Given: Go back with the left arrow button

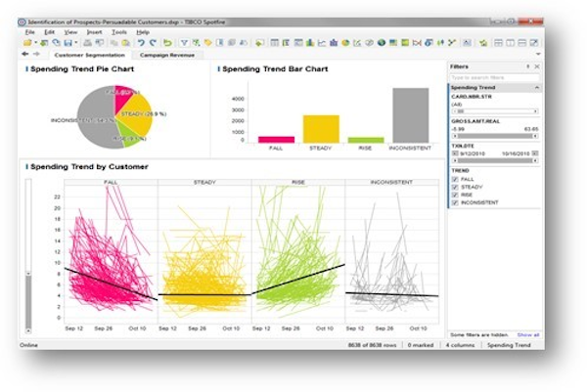Looking at the screenshot, I should (25, 54).
